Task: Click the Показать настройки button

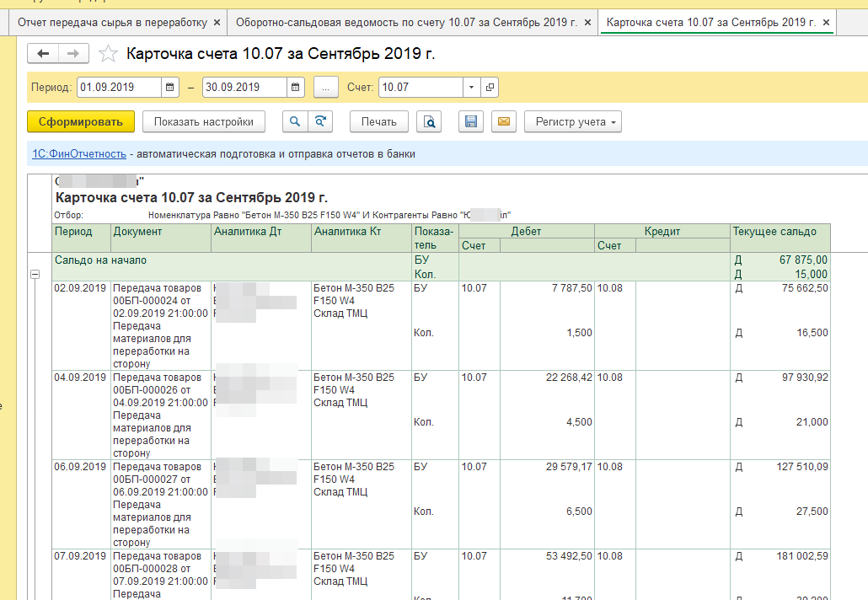Action: pyautogui.click(x=203, y=121)
